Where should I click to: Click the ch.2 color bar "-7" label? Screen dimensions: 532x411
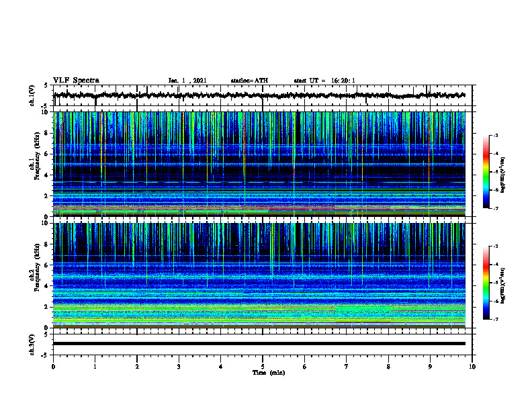tap(495, 320)
